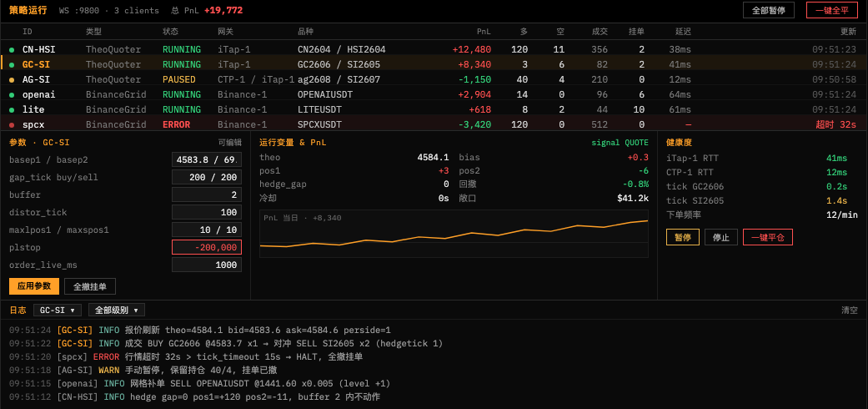This screenshot has width=868, height=409.
Task: Edit the distor_tick field
Action: pyautogui.click(x=207, y=212)
